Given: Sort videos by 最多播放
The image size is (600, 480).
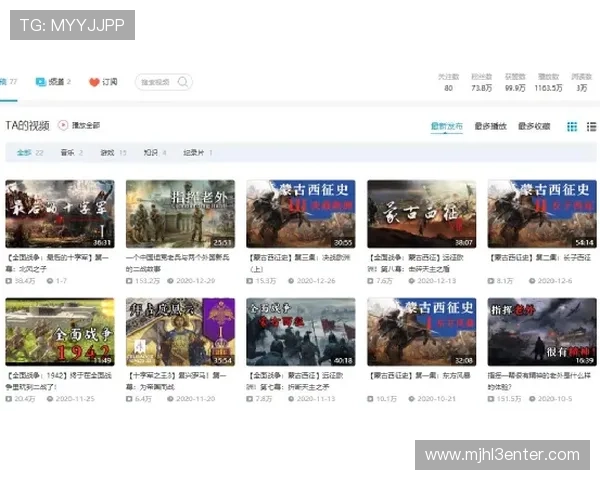Looking at the screenshot, I should coord(491,126).
